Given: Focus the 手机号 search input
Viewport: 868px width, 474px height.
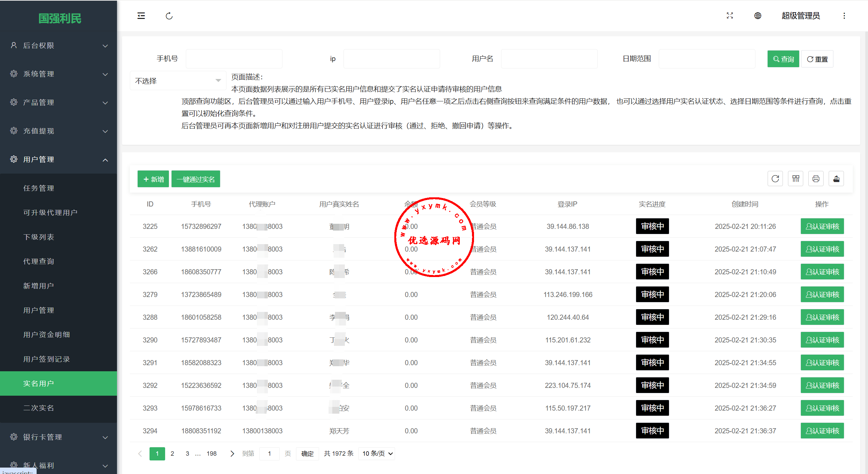Looking at the screenshot, I should coord(234,59).
